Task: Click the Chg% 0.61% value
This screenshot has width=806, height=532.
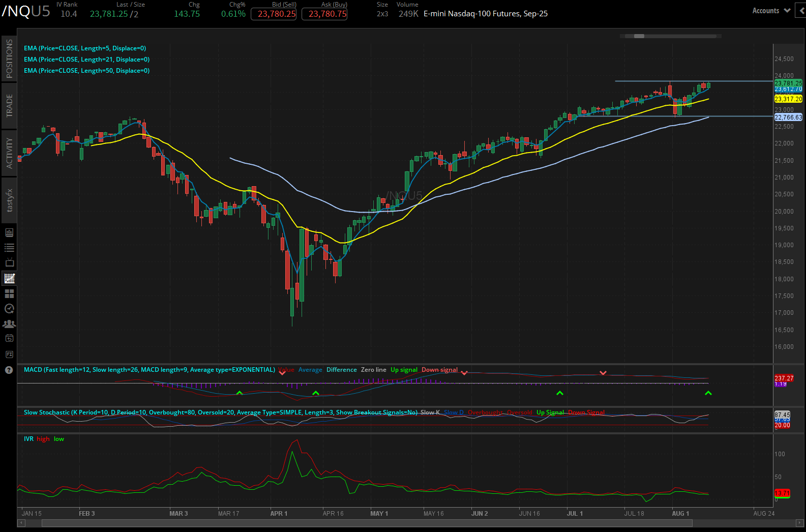Action: pyautogui.click(x=233, y=14)
